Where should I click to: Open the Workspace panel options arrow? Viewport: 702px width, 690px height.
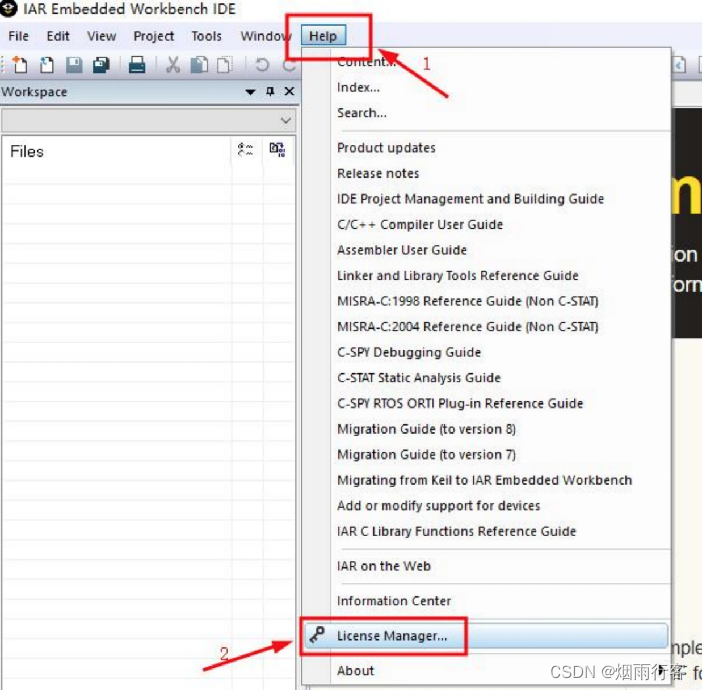(250, 92)
